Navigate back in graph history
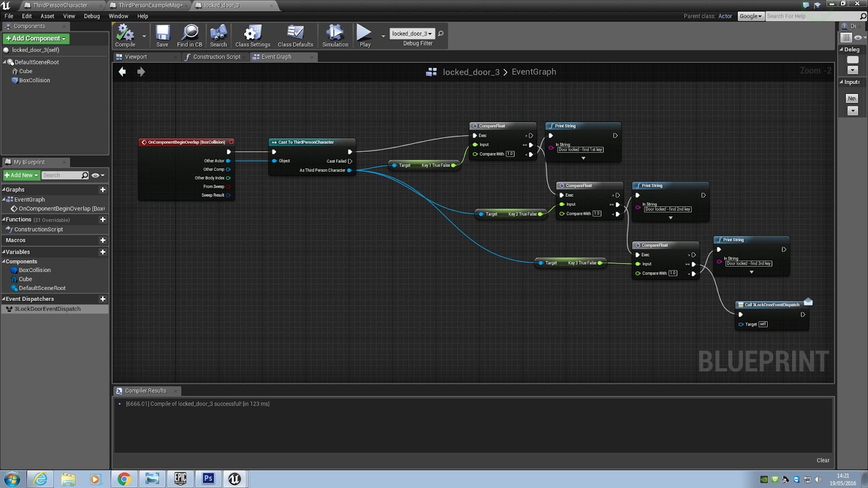Image resolution: width=868 pixels, height=488 pixels. coord(123,72)
